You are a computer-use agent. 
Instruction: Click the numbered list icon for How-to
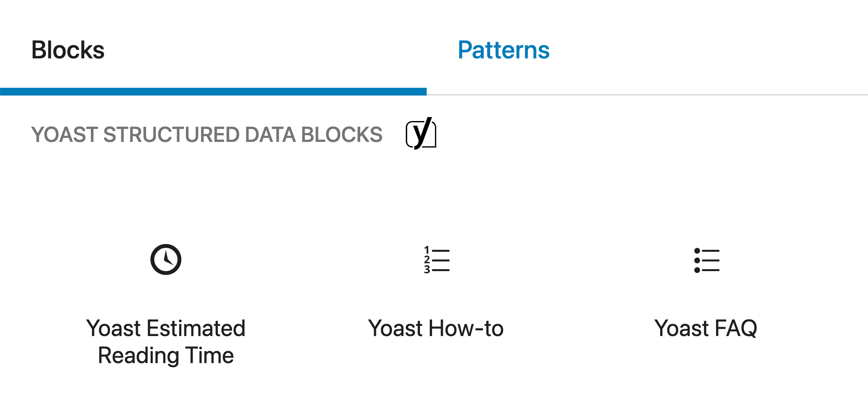(x=436, y=260)
